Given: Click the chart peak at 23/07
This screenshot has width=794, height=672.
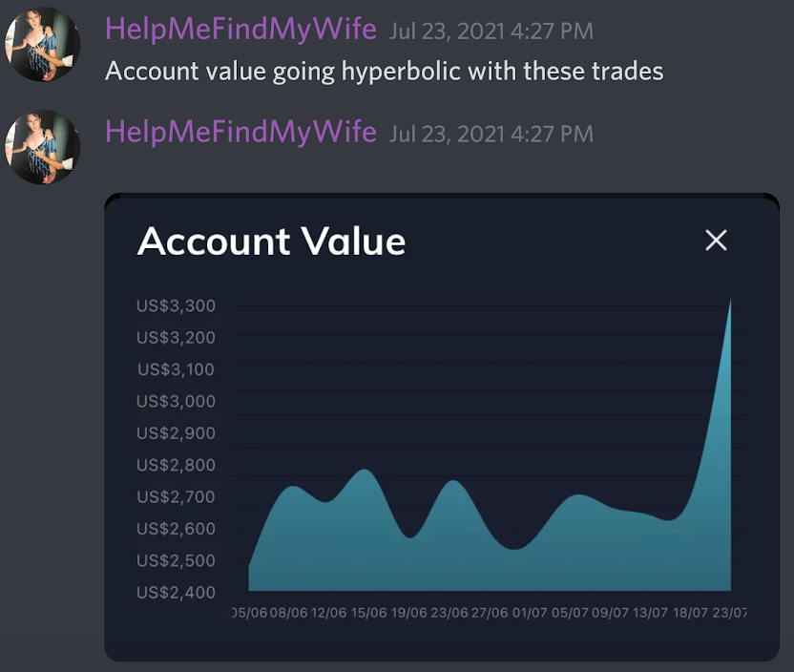Looking at the screenshot, I should [730, 301].
